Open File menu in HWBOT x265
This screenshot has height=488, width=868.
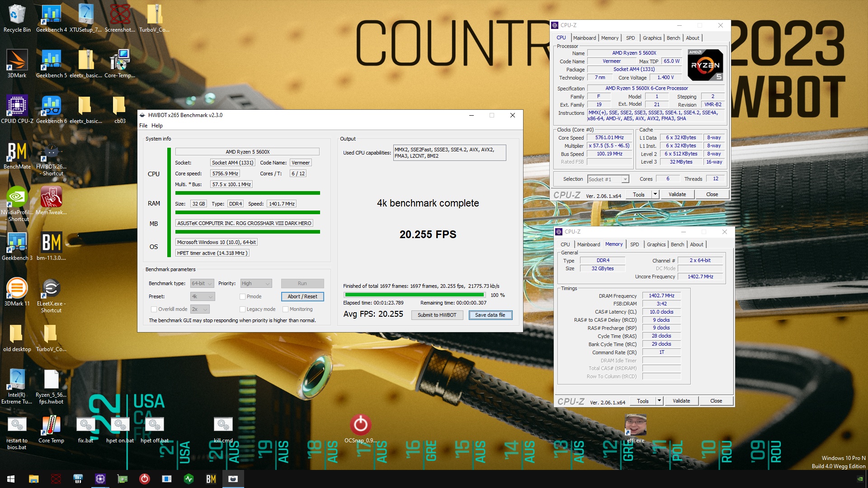click(143, 126)
